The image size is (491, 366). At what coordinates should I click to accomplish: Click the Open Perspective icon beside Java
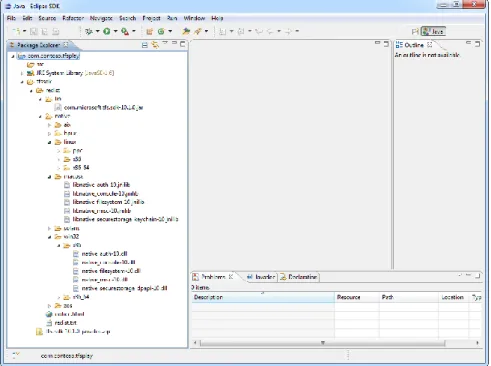pyautogui.click(x=415, y=32)
